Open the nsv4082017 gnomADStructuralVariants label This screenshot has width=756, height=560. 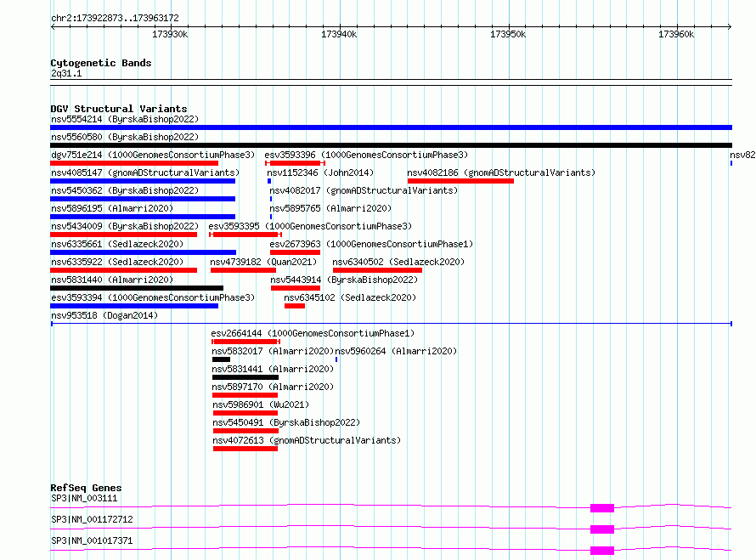(x=364, y=190)
